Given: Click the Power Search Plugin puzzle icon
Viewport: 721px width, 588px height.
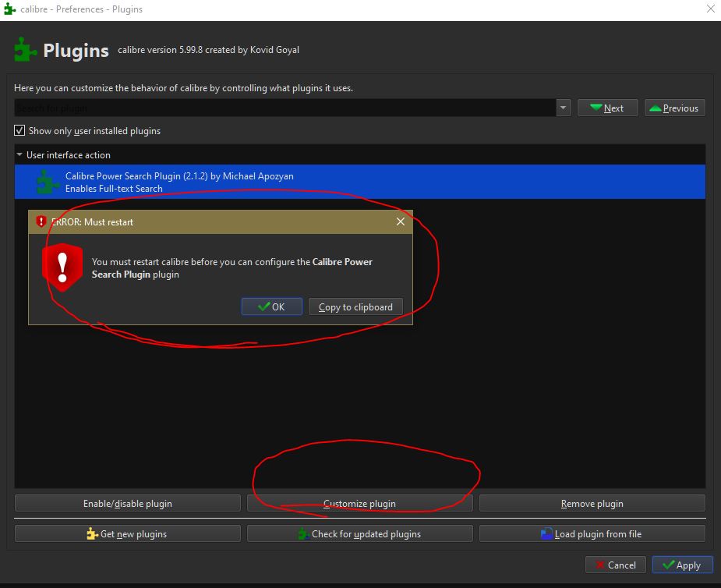Looking at the screenshot, I should pos(48,182).
